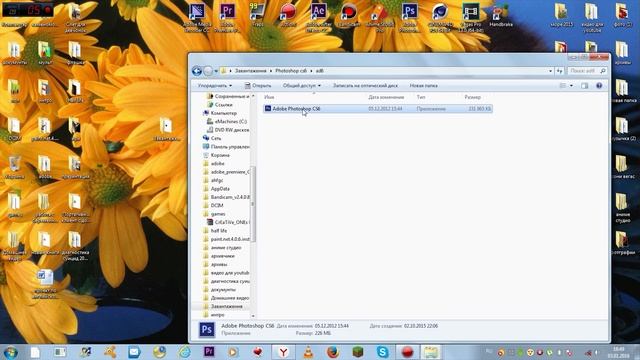
Task: Select the Adobe Photoshop CS6 file
Action: (378, 109)
